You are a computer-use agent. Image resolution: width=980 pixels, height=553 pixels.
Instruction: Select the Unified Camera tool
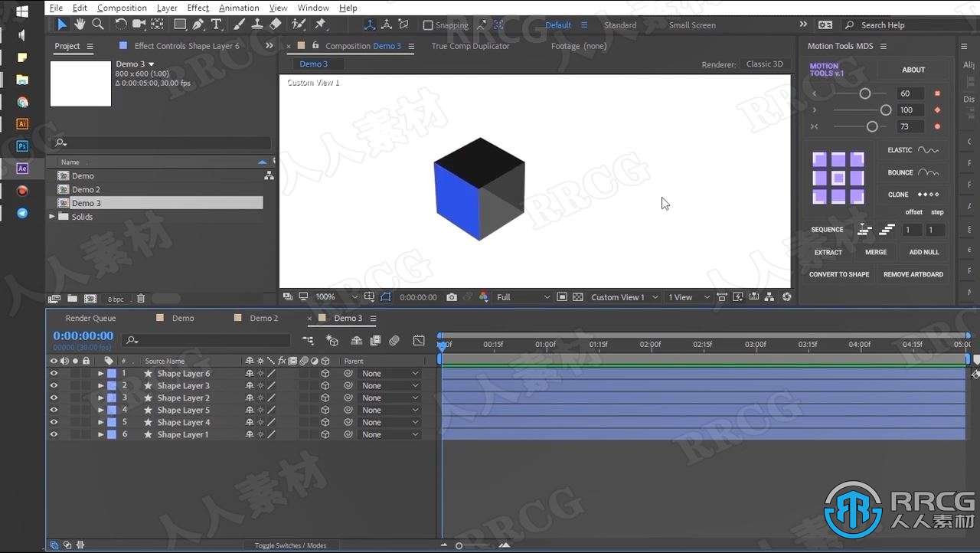click(139, 25)
